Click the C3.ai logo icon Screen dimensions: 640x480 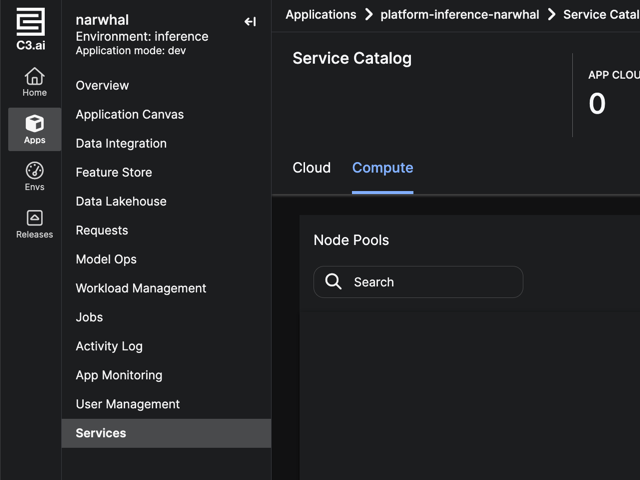[30, 23]
